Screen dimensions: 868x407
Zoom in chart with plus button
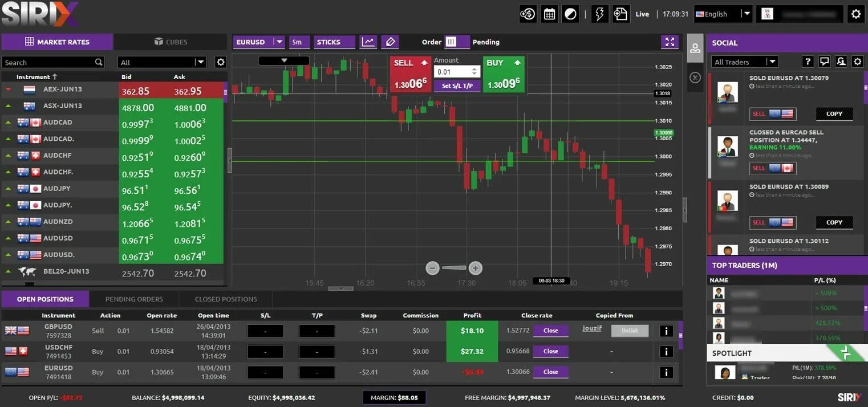pyautogui.click(x=476, y=267)
